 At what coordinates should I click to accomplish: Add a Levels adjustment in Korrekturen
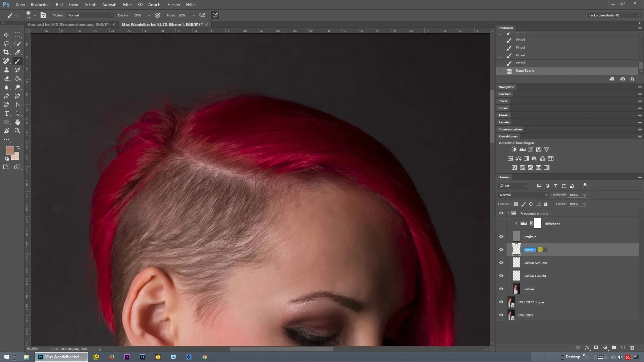[523, 149]
